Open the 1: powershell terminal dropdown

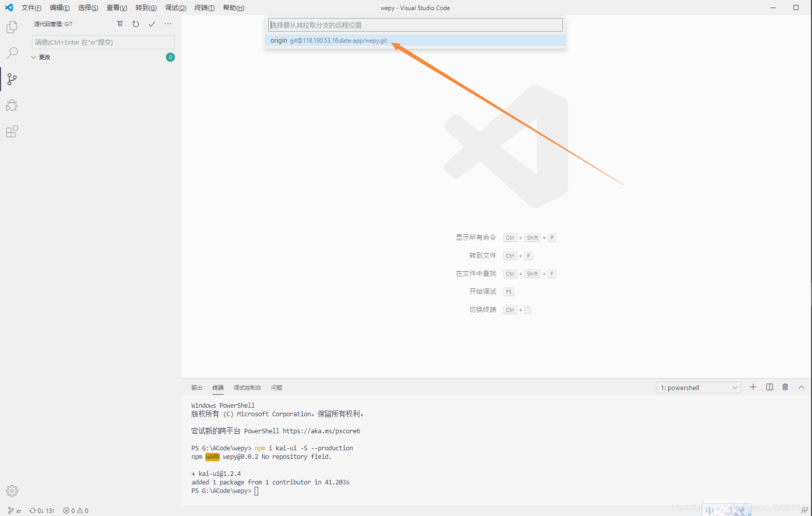tap(698, 388)
